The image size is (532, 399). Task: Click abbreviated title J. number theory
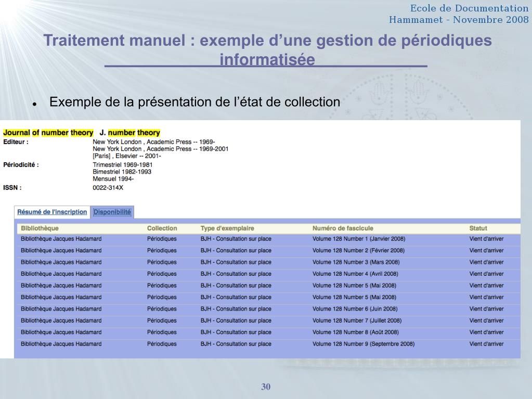tap(129, 133)
